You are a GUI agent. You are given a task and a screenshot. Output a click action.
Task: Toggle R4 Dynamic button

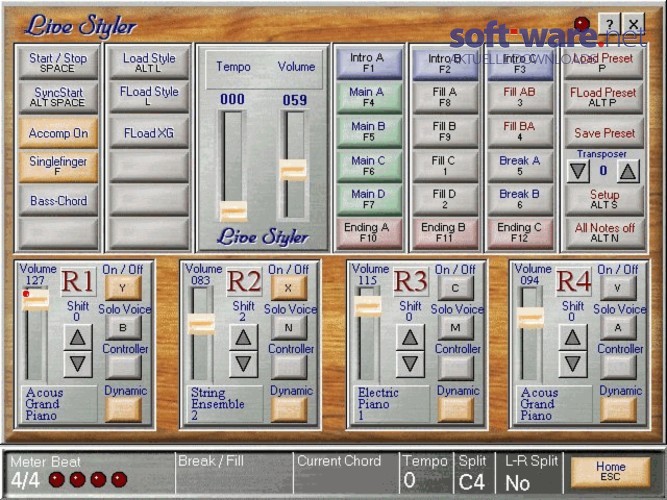(x=618, y=410)
